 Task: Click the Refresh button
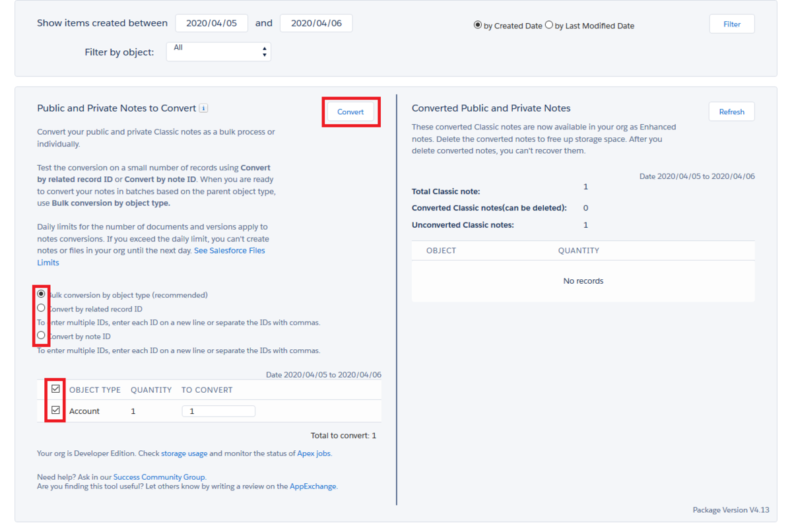click(732, 112)
